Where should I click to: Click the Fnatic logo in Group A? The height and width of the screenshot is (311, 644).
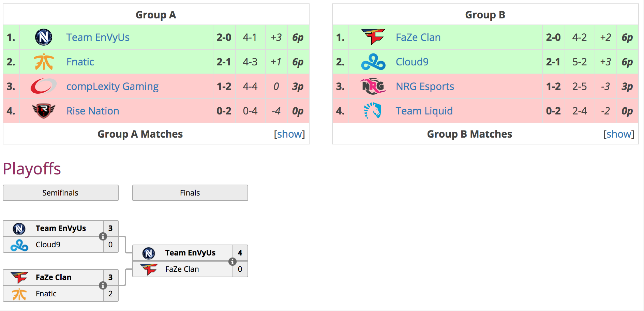point(44,62)
